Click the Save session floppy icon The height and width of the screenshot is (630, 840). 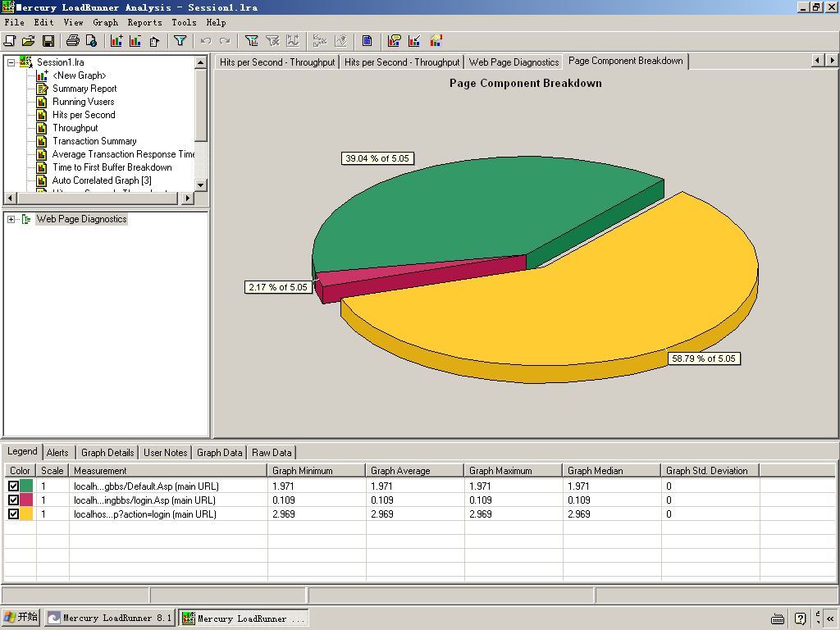click(x=48, y=41)
